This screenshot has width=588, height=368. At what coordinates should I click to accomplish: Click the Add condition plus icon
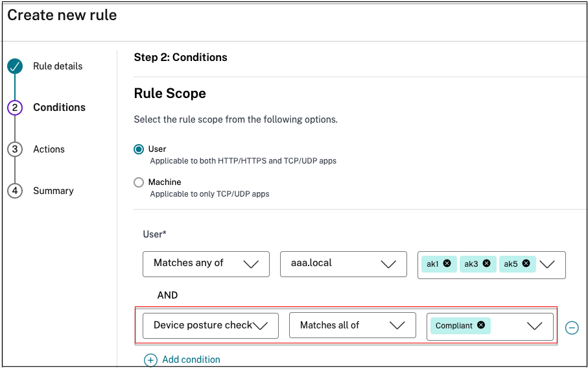pyautogui.click(x=150, y=360)
